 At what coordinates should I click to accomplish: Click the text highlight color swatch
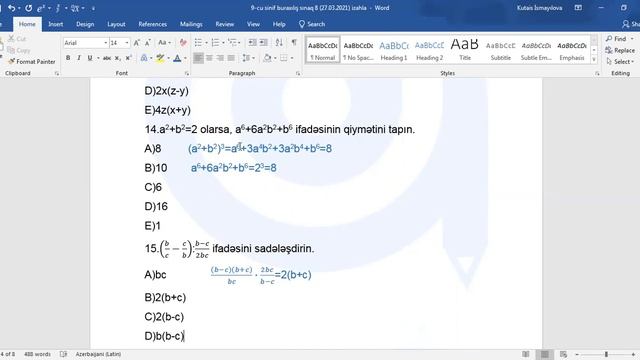[x=160, y=58]
